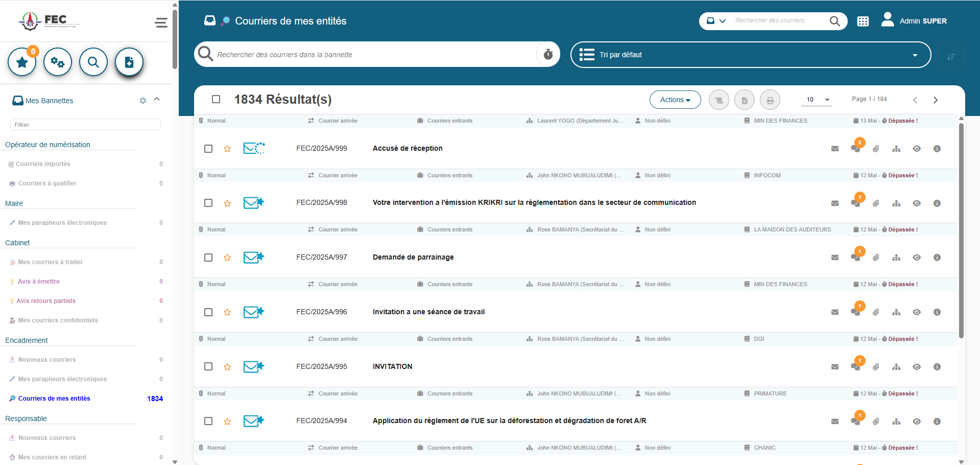
Task: View routing diffusion tree icon on FEC/2025A/997
Action: [x=896, y=258]
